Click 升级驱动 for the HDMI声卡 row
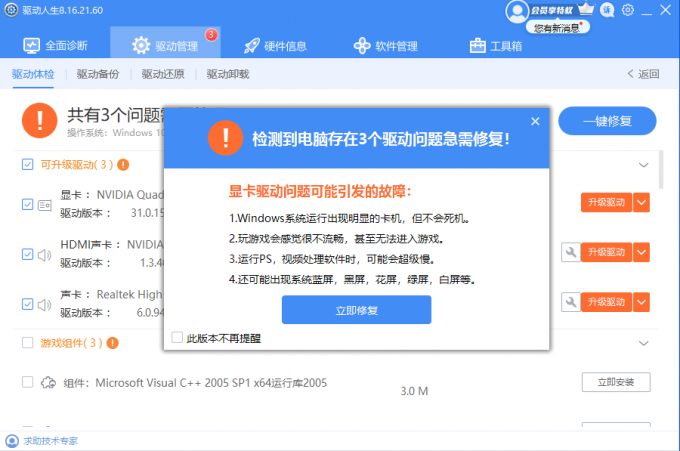This screenshot has height=451, width=680. click(x=606, y=252)
